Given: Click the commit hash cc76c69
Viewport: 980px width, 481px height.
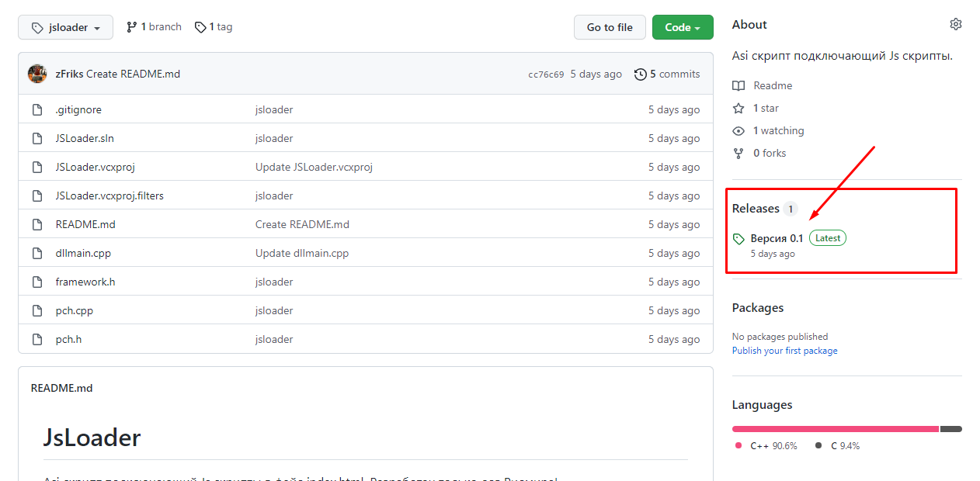Looking at the screenshot, I should point(546,74).
